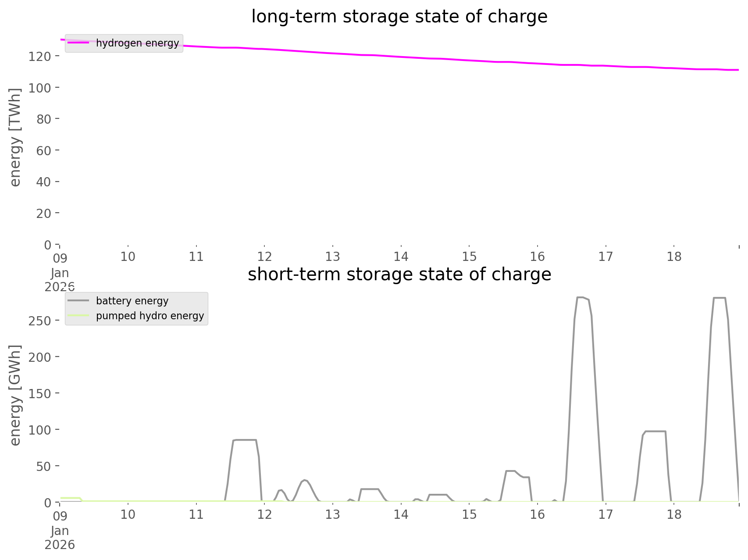Viewport: 748px width, 560px height.
Task: Click the 'energy [TWh]' y-axis label
Action: point(15,137)
